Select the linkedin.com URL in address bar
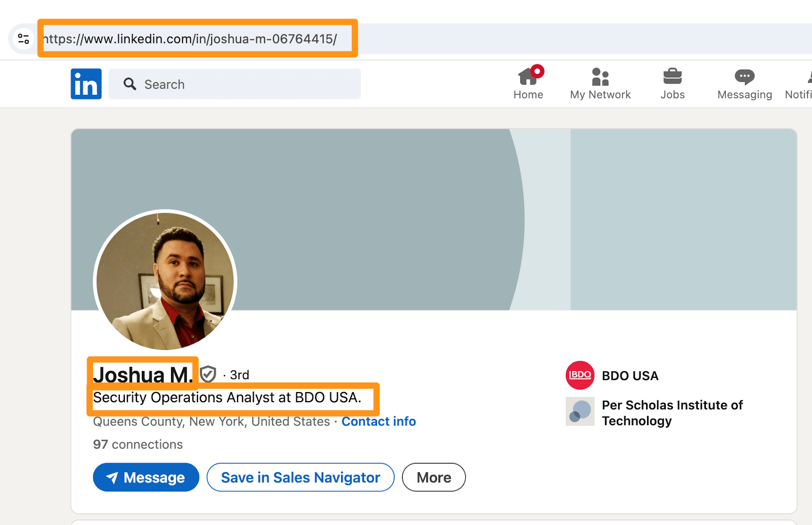Image resolution: width=812 pixels, height=525 pixels. 190,39
